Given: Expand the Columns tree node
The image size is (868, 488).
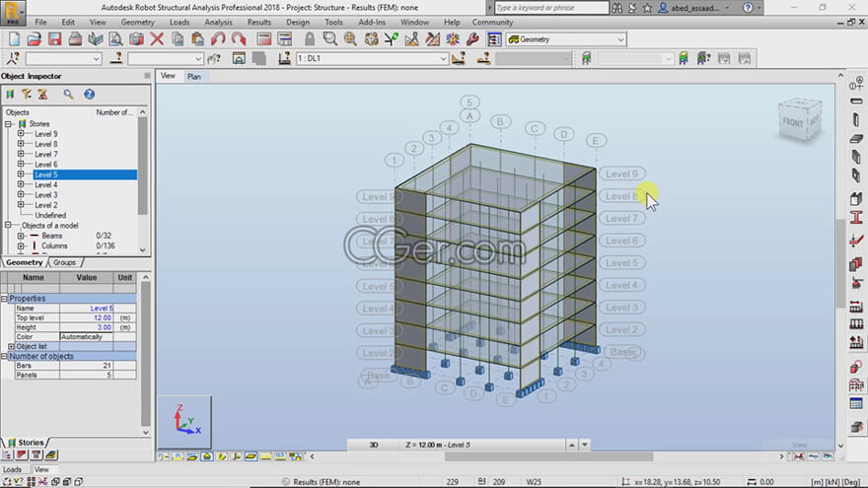Looking at the screenshot, I should (21, 245).
